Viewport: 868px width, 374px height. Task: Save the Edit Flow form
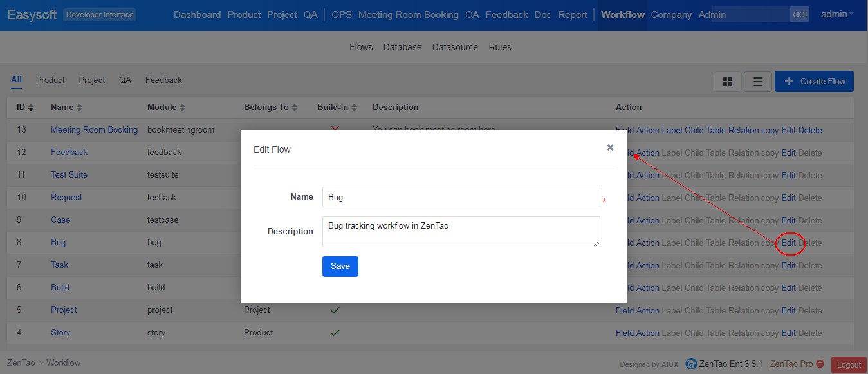click(340, 266)
